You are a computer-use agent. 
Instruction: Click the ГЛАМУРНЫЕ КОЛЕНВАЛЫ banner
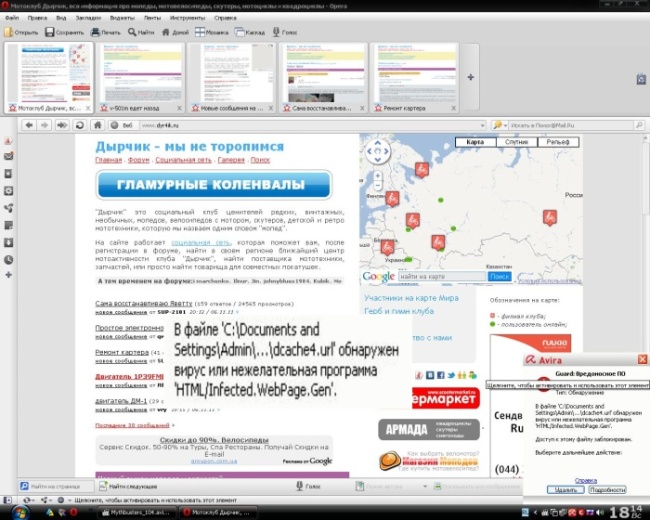(214, 185)
